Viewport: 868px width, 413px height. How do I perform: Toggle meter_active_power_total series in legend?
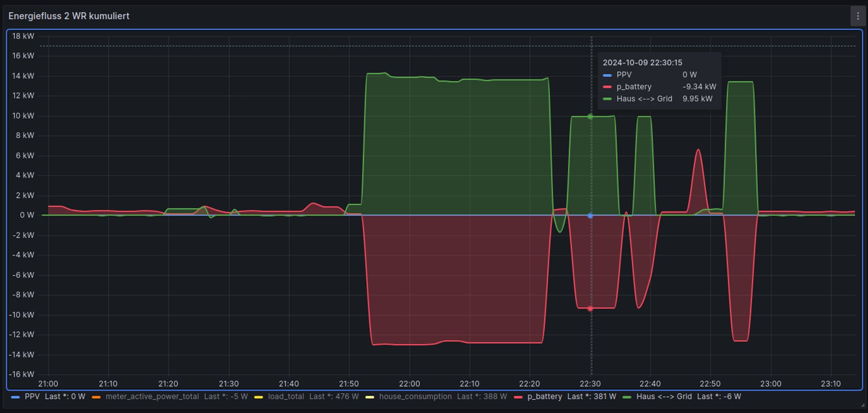152,396
